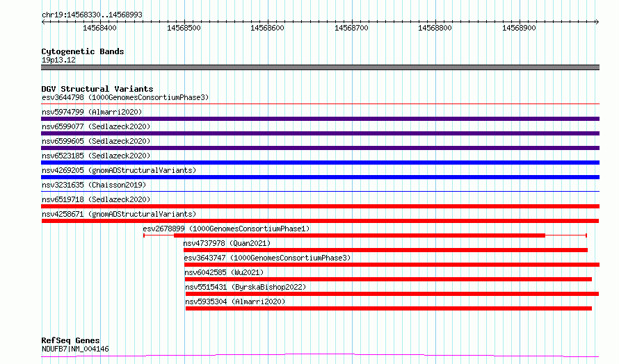
Task: Click the right arrow end of the ruler
Action: 597,22
